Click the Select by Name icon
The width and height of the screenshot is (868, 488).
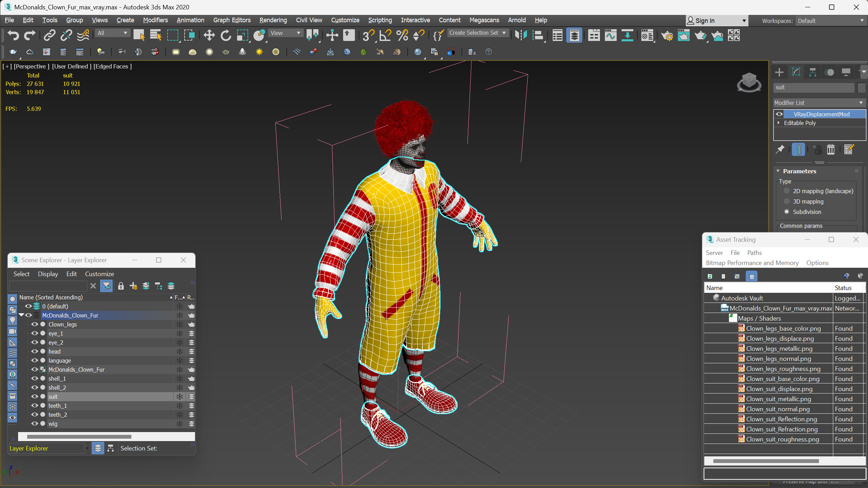click(x=155, y=35)
